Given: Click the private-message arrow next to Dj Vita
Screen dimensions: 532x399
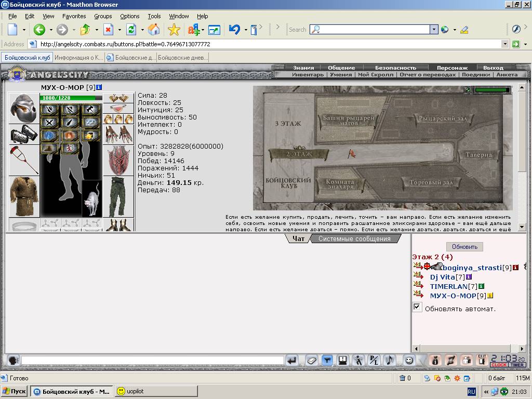Looking at the screenshot, I should pos(418,276).
